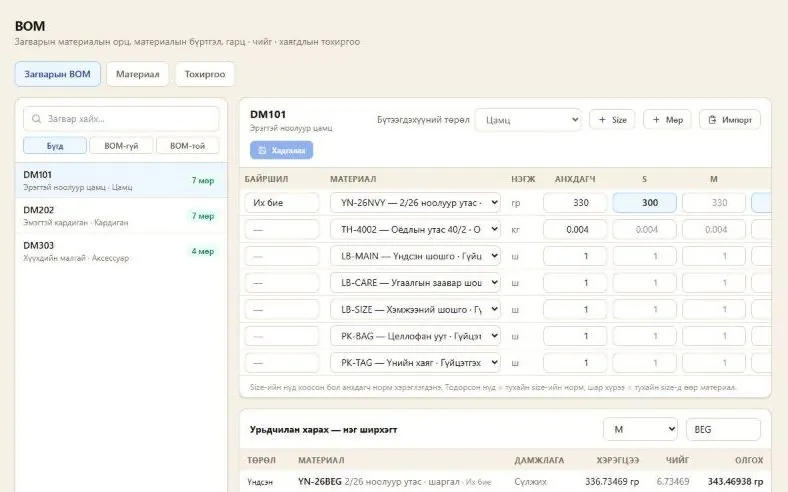Filter by BOM-гүй
Viewport: 788px width, 492px height.
pyautogui.click(x=121, y=146)
